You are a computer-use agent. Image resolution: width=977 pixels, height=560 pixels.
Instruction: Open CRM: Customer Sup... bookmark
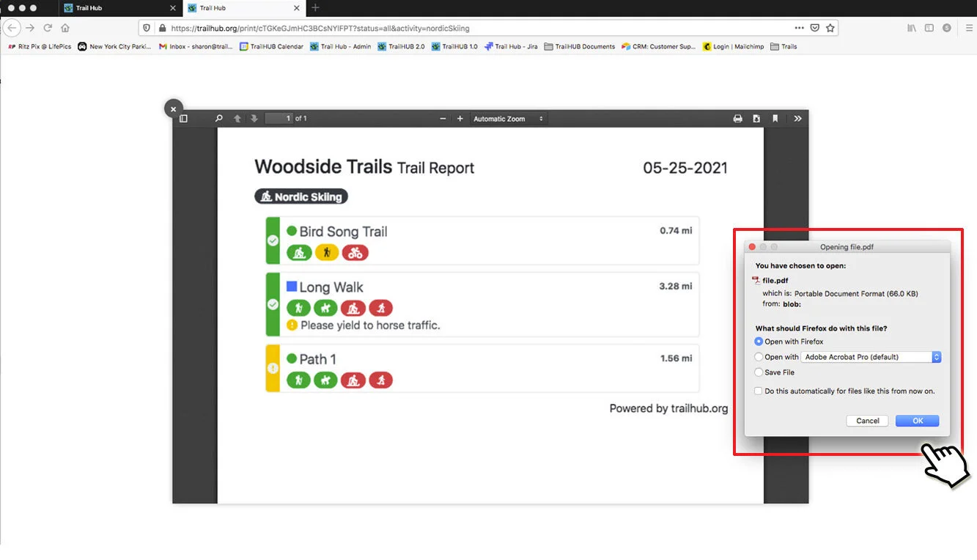click(658, 46)
